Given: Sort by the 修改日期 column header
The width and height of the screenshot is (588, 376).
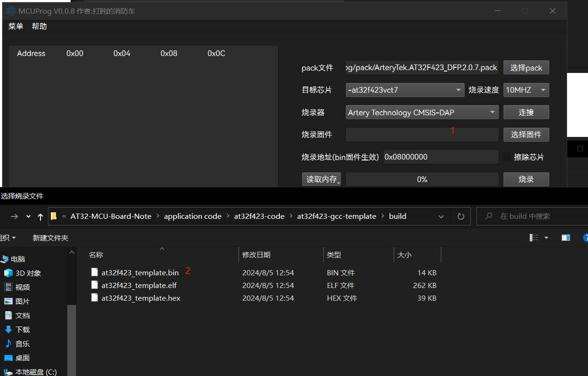Looking at the screenshot, I should pyautogui.click(x=256, y=255).
